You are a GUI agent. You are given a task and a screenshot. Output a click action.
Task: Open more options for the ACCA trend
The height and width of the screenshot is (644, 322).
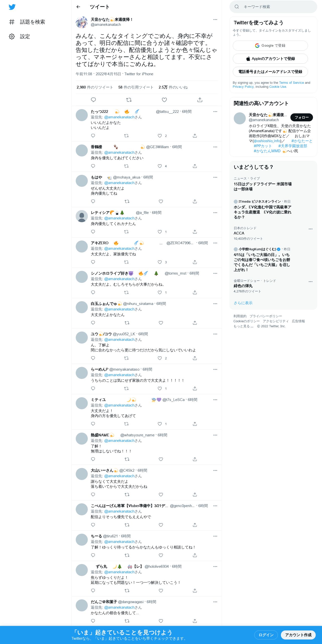[x=310, y=229]
